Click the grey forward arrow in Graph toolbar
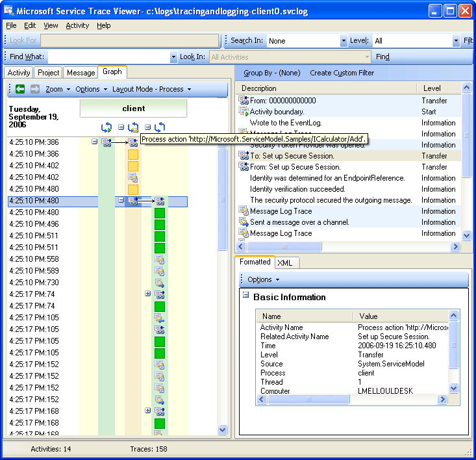Screen dimensions: 476x460 [x=35, y=89]
